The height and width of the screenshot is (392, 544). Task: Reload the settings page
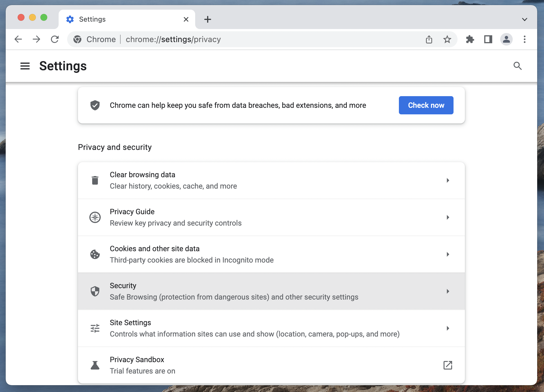(x=55, y=39)
